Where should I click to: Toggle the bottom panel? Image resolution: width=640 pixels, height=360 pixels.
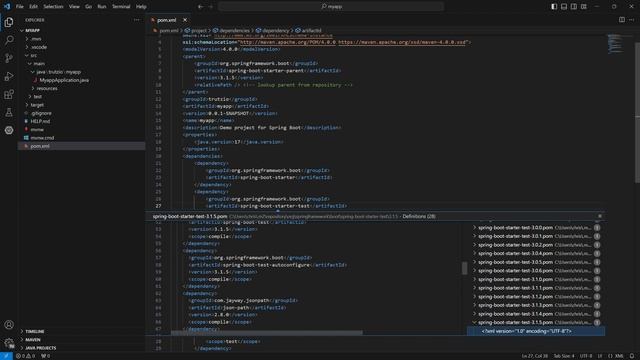click(564, 7)
